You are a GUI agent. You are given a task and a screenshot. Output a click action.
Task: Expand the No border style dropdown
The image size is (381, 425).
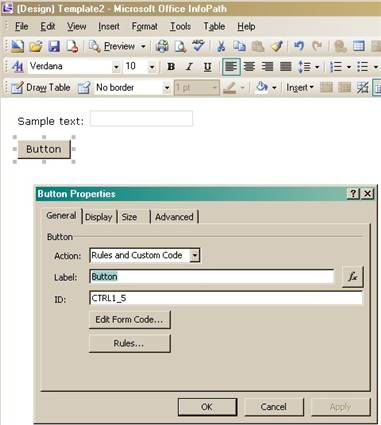pos(166,88)
